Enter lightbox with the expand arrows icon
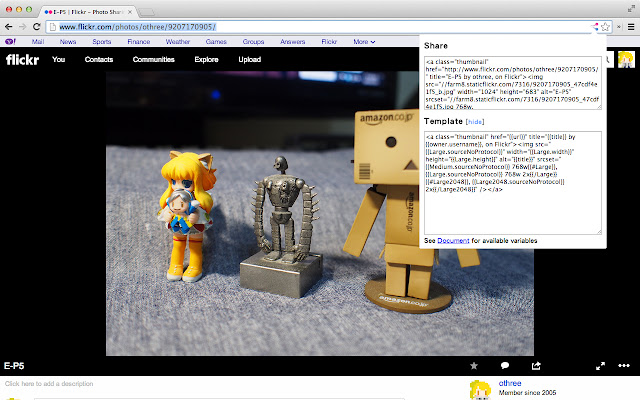The width and height of the screenshot is (640, 400). (600, 366)
